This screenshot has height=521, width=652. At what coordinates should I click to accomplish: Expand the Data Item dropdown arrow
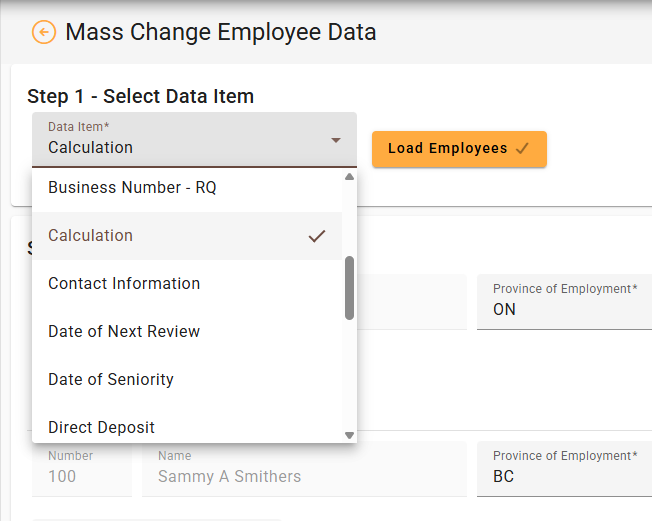336,140
